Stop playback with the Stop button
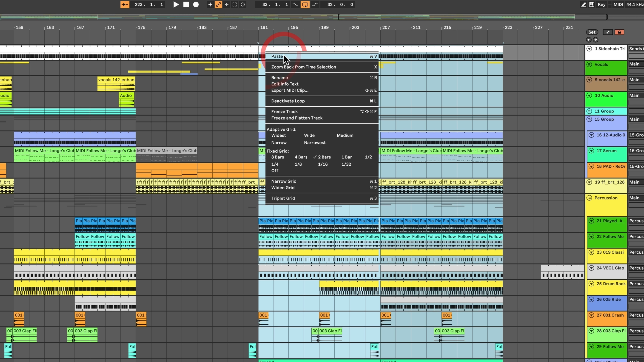This screenshot has height=362, width=644. tap(186, 5)
